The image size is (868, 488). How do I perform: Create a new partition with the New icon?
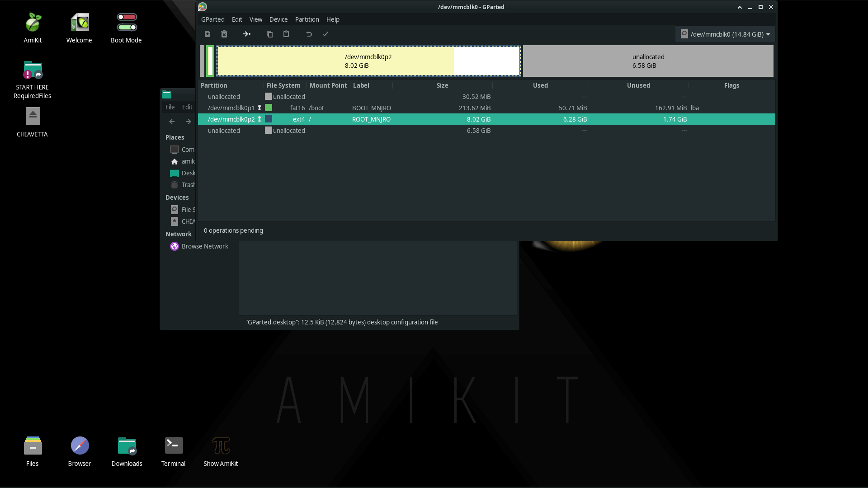pos(208,34)
